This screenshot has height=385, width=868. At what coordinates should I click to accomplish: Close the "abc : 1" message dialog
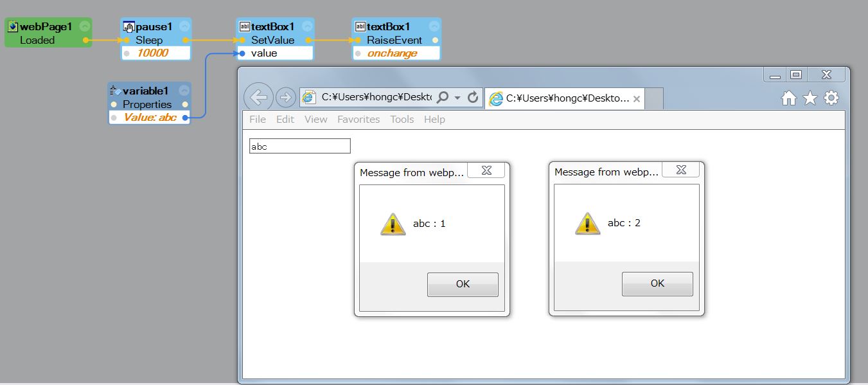486,170
